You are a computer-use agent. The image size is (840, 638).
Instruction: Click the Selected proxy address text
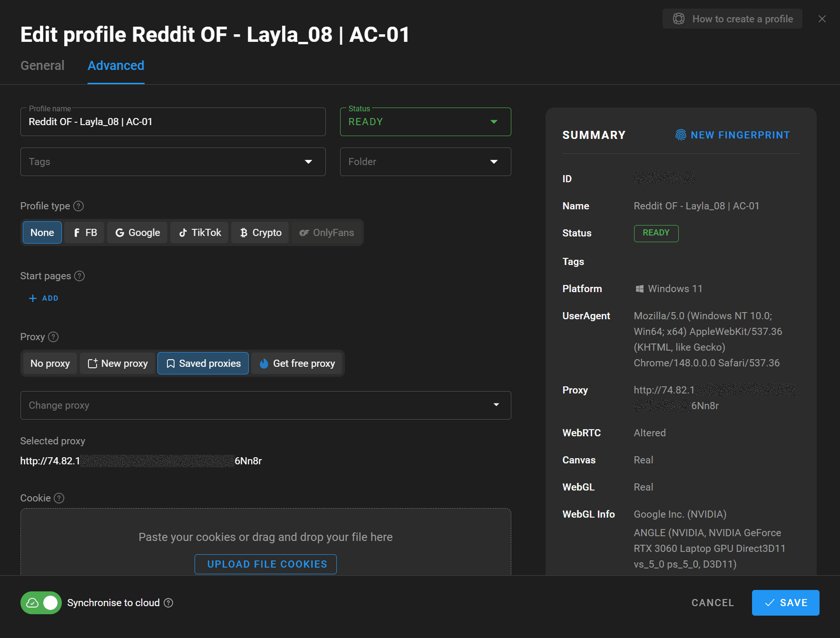click(x=141, y=461)
